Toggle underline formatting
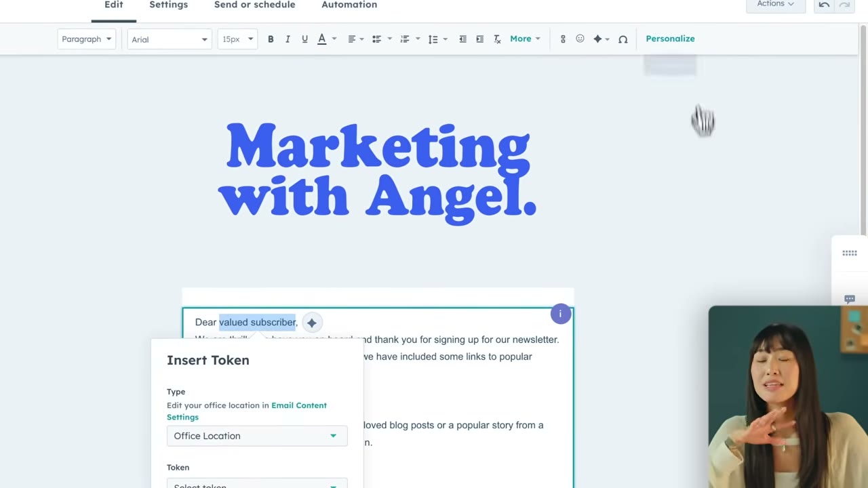Viewport: 868px width, 488px height. click(304, 39)
